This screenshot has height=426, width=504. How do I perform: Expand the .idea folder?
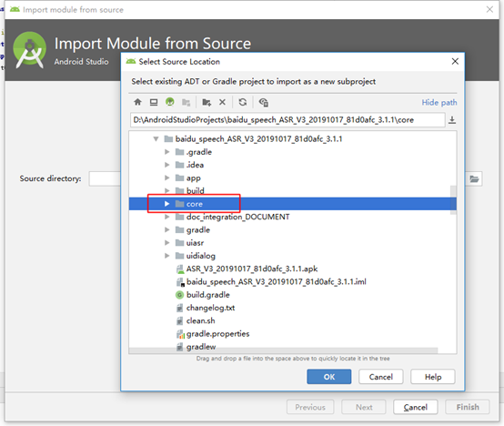coord(166,165)
